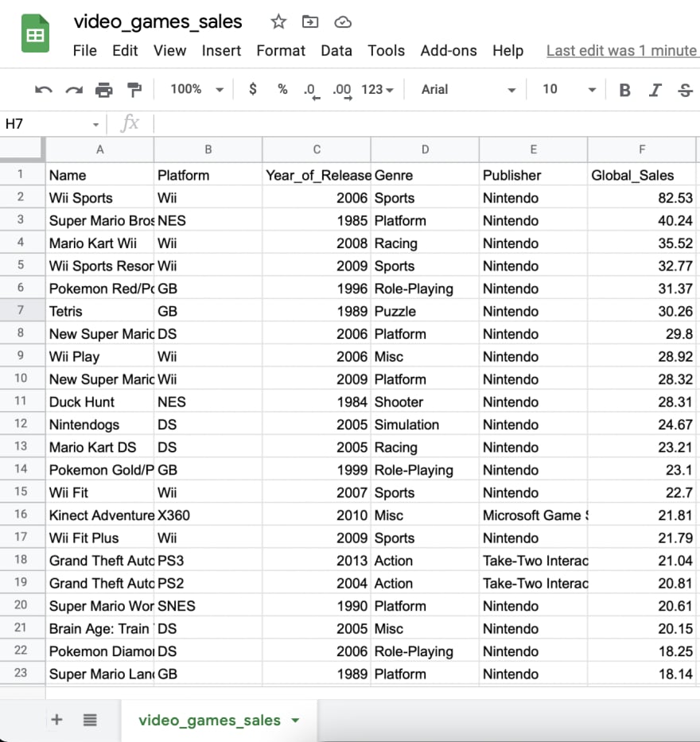The height and width of the screenshot is (742, 700).
Task: Select the Tetris cell
Action: point(100,311)
